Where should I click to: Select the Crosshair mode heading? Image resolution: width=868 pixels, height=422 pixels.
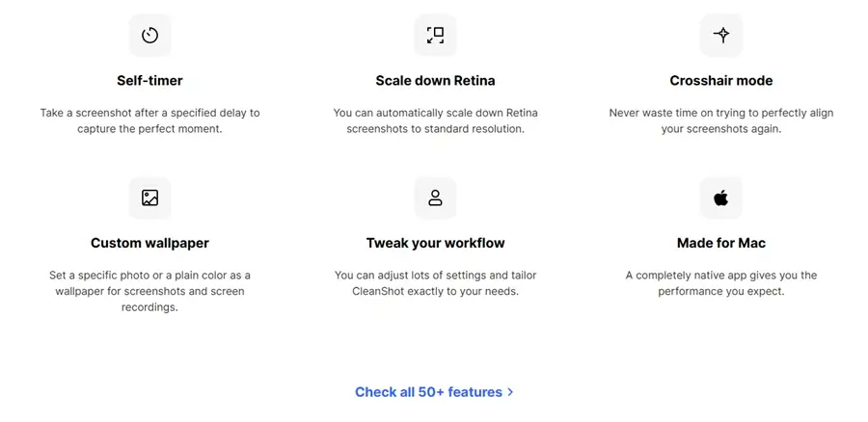coord(720,81)
